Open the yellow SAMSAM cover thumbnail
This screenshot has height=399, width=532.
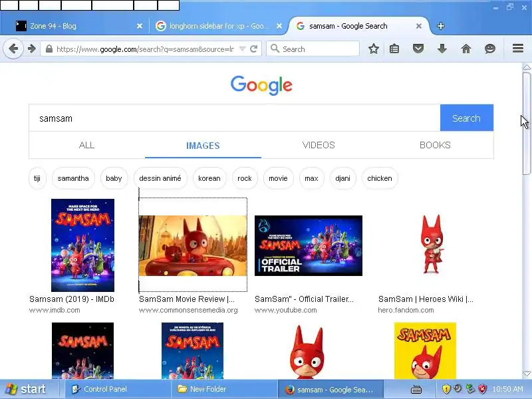pyautogui.click(x=425, y=351)
